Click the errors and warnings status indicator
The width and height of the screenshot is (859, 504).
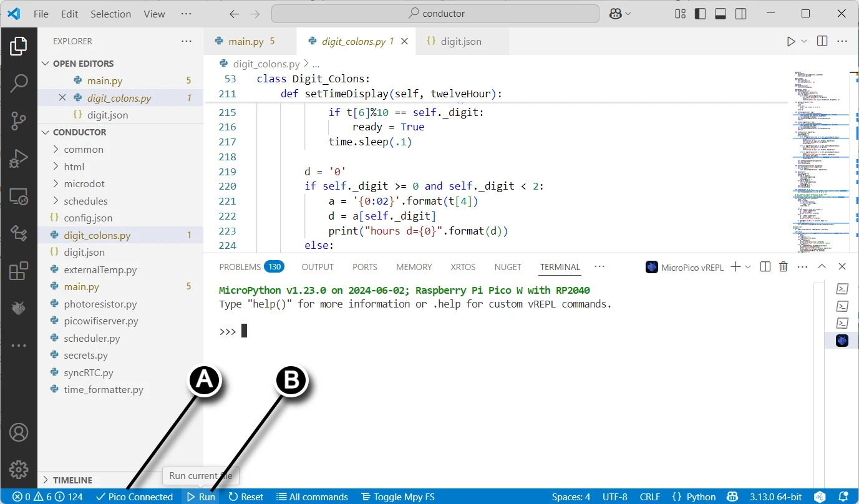(48, 497)
